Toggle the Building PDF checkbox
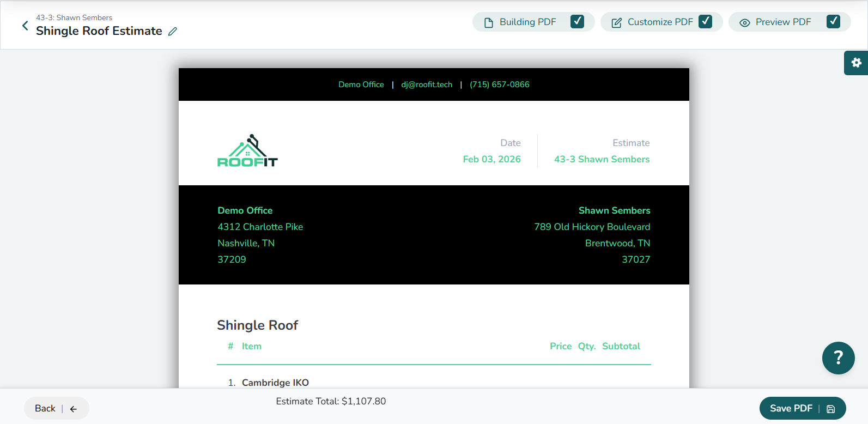The image size is (868, 424). (x=577, y=21)
